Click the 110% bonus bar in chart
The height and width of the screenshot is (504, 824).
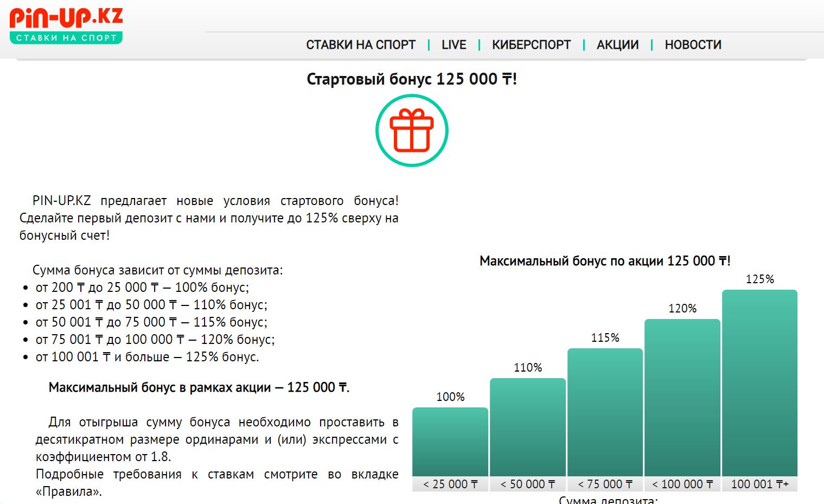(x=528, y=428)
